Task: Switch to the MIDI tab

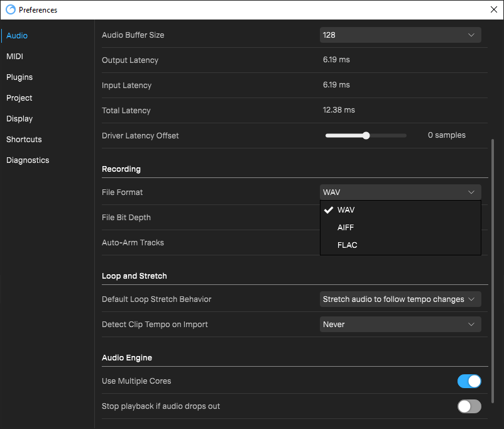Action: 15,57
